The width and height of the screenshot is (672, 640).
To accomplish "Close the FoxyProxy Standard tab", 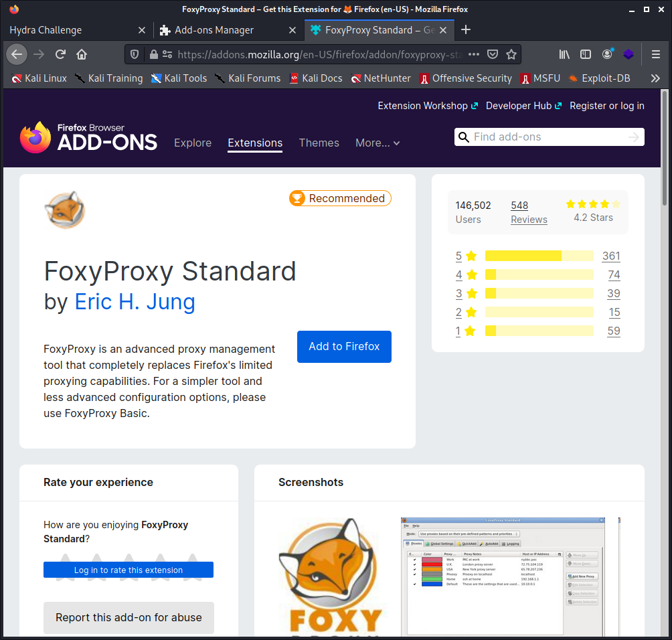I will point(443,30).
